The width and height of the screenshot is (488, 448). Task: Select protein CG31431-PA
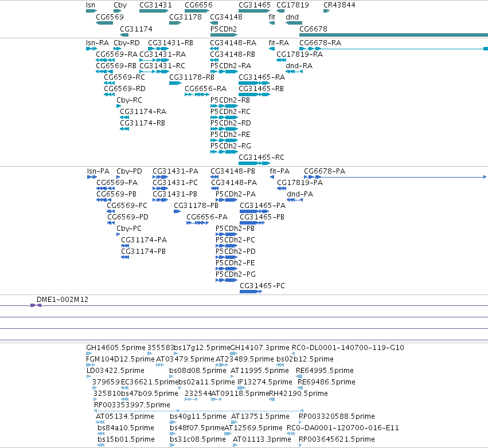click(161, 177)
